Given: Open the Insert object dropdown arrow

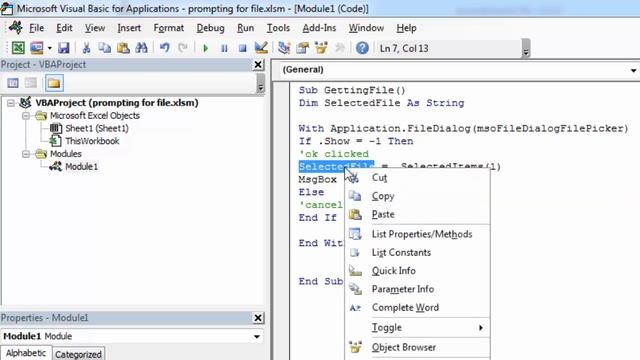Looking at the screenshot, I should (x=49, y=48).
